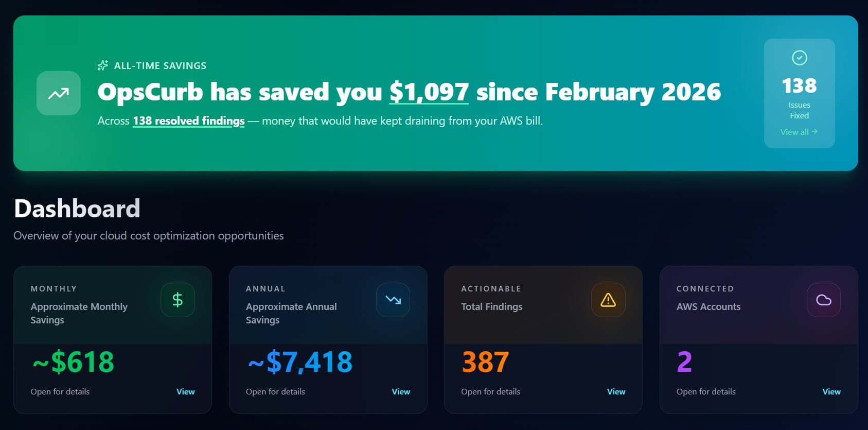Click View on the Total Findings card
Viewport: 868px width, 430px height.
tap(615, 391)
